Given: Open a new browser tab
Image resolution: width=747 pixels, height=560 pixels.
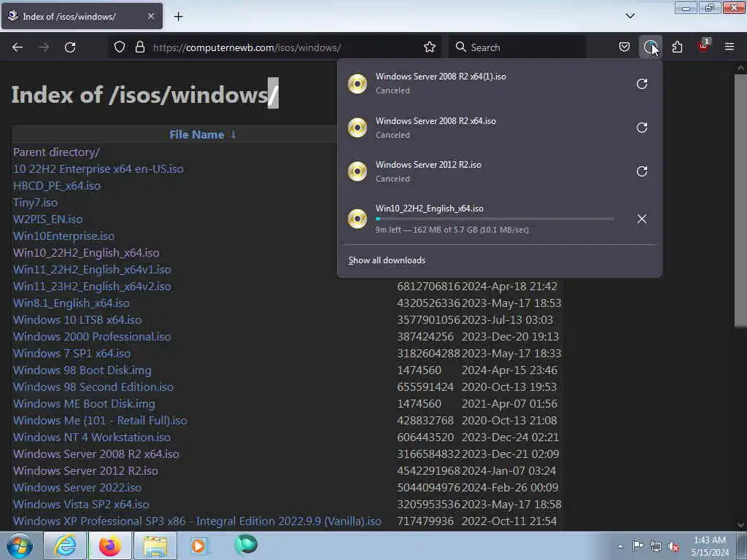Looking at the screenshot, I should coord(178,17).
